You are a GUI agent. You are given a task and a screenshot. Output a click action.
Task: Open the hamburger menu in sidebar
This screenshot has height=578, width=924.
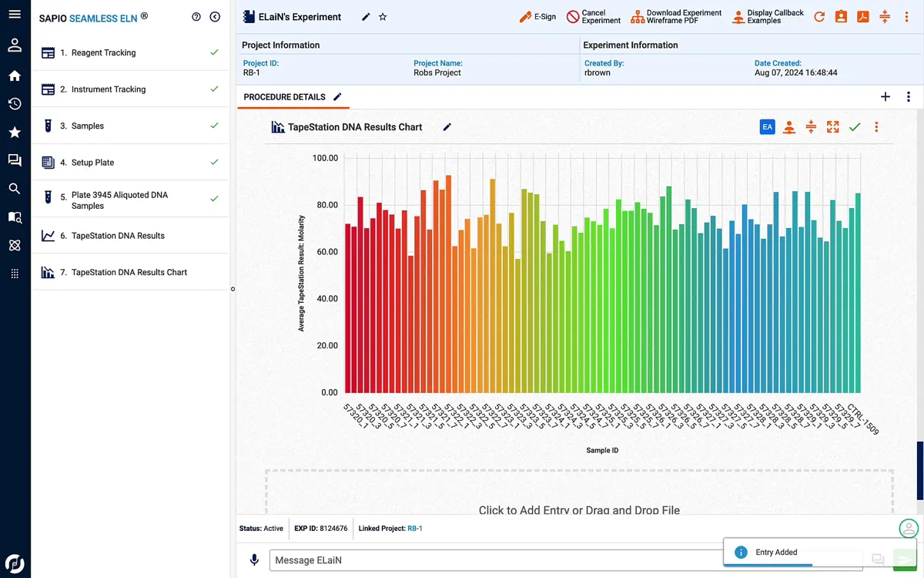[15, 15]
